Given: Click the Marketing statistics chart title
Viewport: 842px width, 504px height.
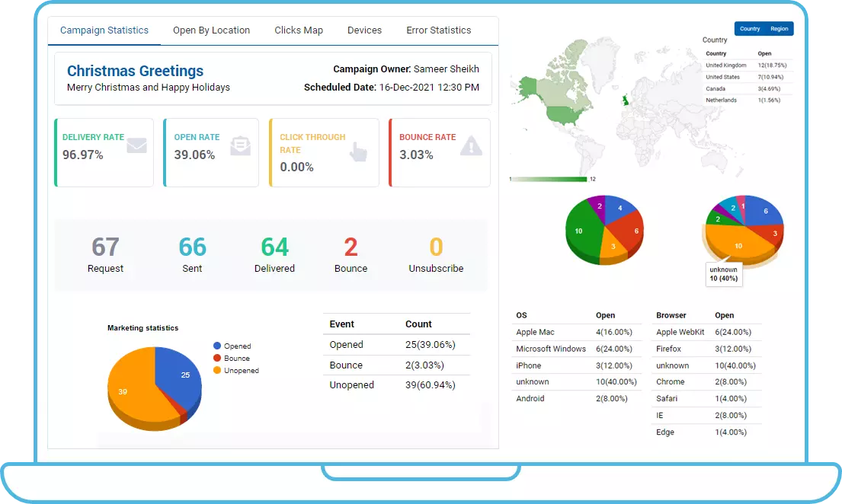Looking at the screenshot, I should coord(142,328).
